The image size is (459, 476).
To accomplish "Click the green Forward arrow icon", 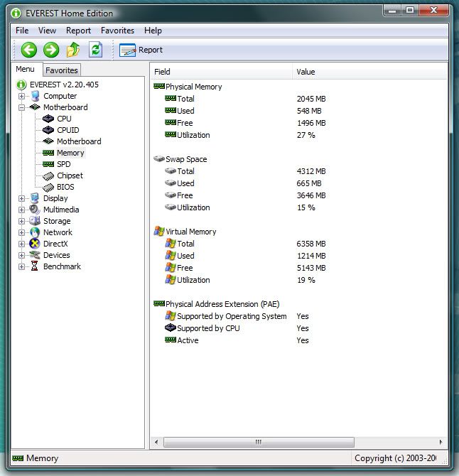I will [x=51, y=50].
